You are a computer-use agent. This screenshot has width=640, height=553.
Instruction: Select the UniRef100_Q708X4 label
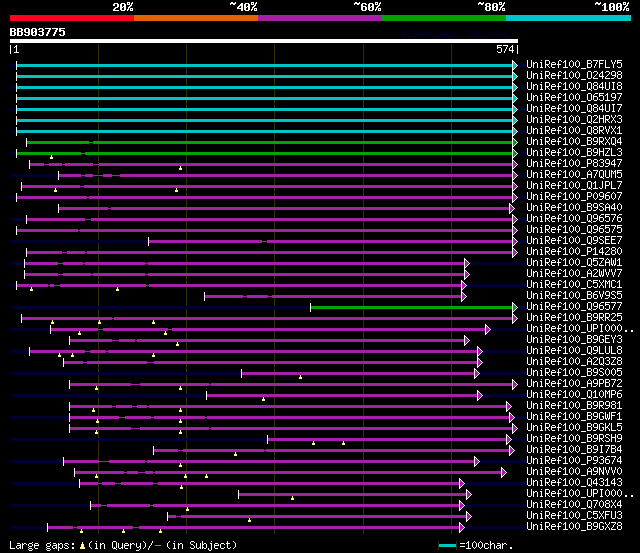coord(574,505)
